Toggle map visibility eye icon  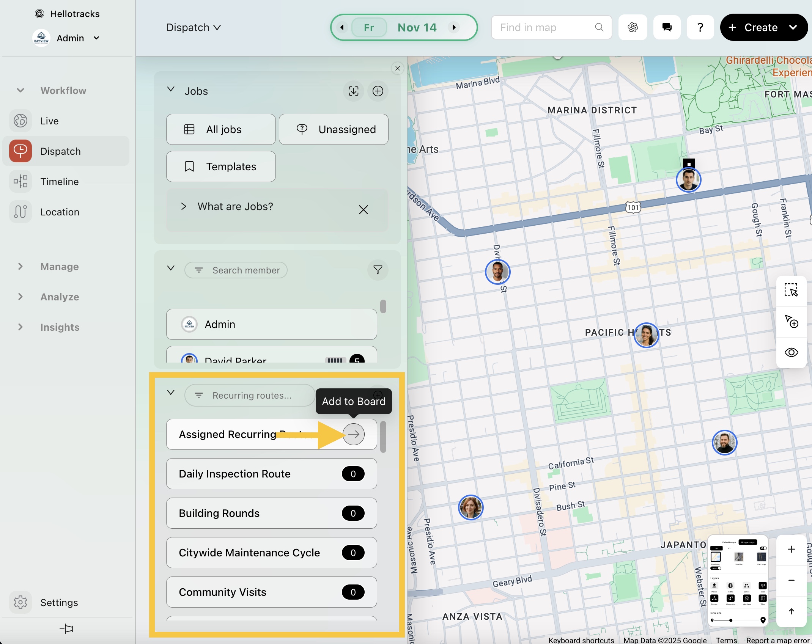click(x=791, y=352)
